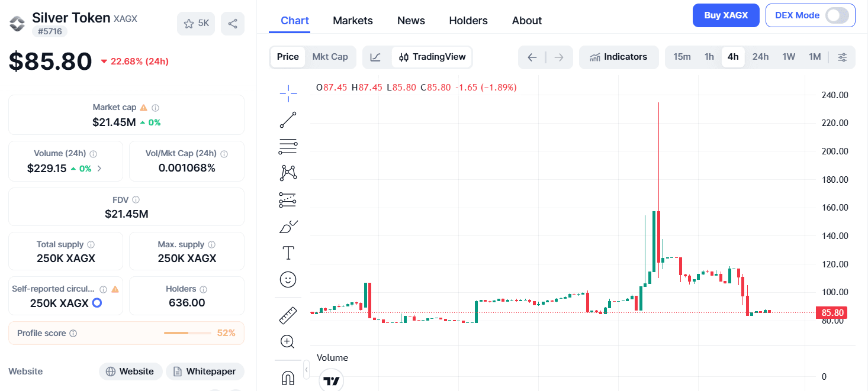Add Silver Token to watchlist star
This screenshot has height=391, width=868.
[x=196, y=24]
